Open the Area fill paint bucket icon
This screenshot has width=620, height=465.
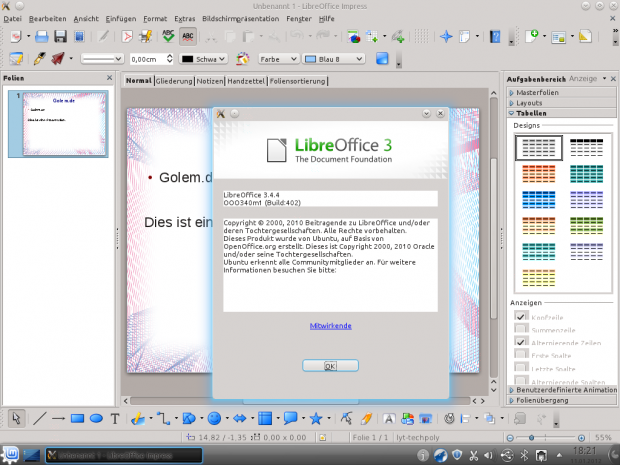[242, 59]
